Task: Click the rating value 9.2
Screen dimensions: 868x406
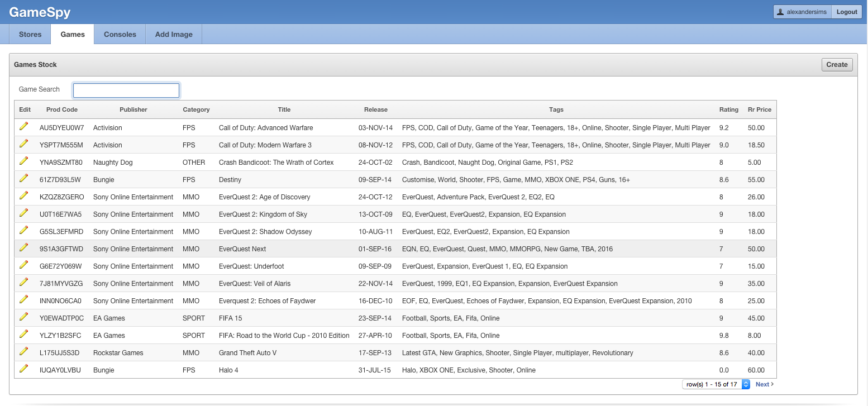Action: tap(724, 128)
